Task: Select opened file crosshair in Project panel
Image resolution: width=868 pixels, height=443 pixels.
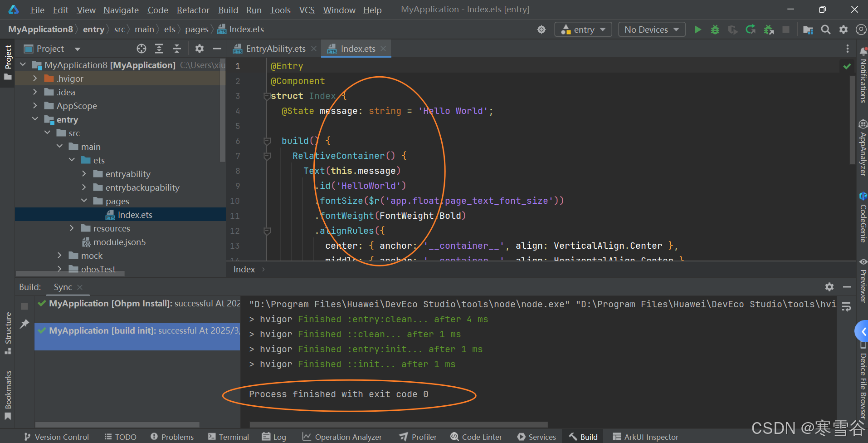Action: pyautogui.click(x=141, y=49)
